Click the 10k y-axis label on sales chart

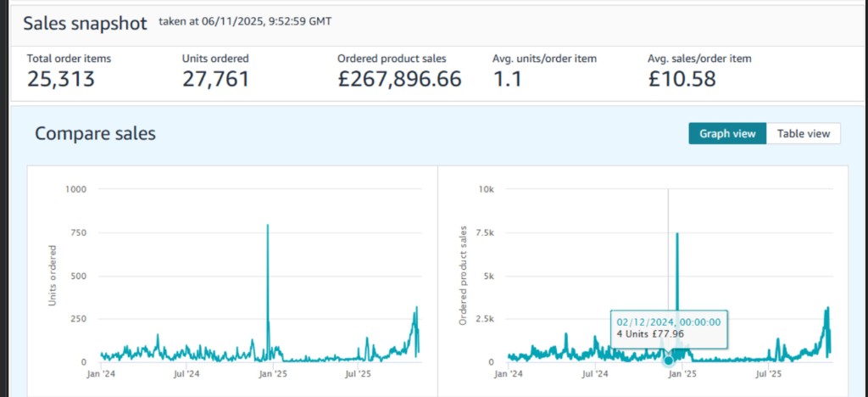click(487, 189)
